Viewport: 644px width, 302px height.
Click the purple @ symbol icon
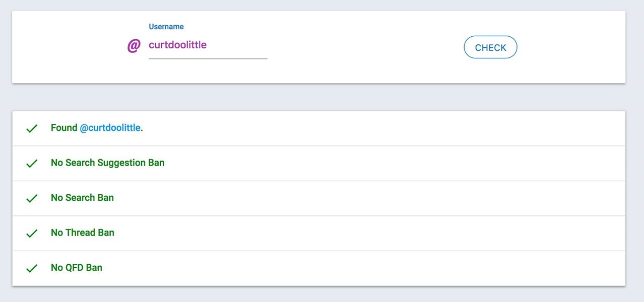pyautogui.click(x=134, y=46)
